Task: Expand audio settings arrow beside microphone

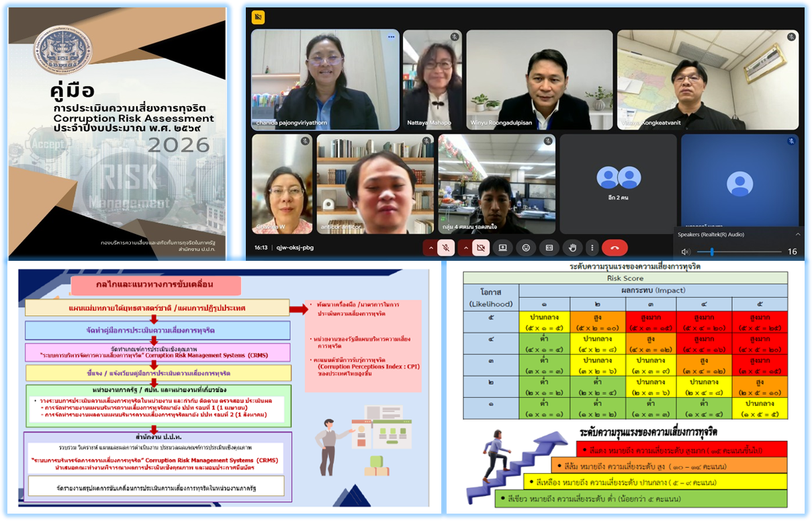Action: pyautogui.click(x=430, y=247)
